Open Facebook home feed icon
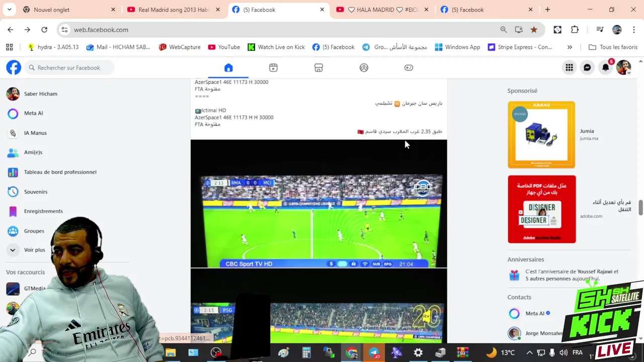 pyautogui.click(x=228, y=68)
